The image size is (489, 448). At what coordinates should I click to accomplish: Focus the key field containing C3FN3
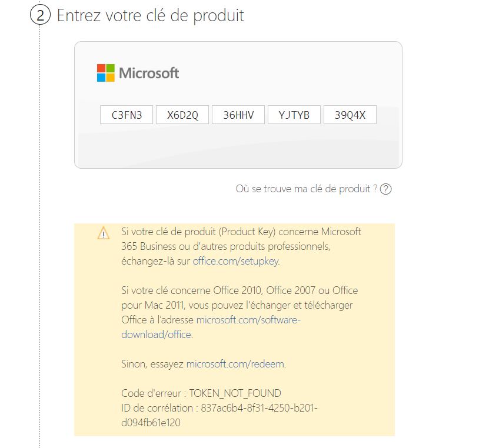127,115
